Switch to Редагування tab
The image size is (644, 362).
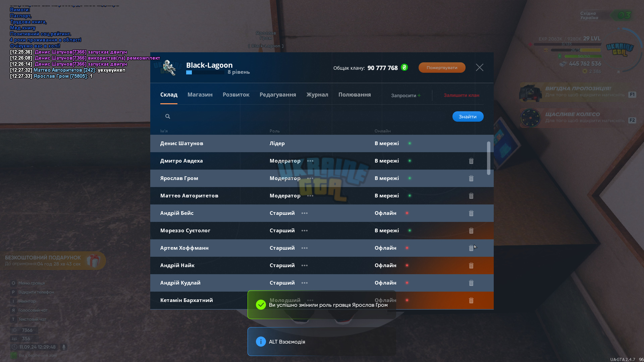point(278,95)
